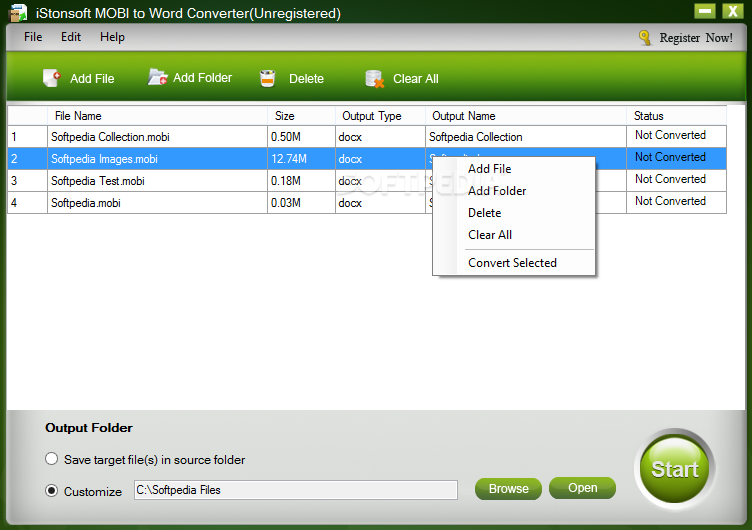
Task: Click Not Converted status of Softpedia Images.mobi
Action: click(x=676, y=158)
